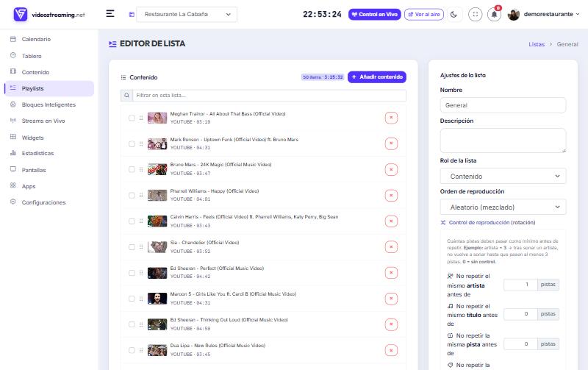Tick the Pharrell Williams Happy checkbox
Image resolution: width=588 pixels, height=370 pixels.
(x=132, y=195)
